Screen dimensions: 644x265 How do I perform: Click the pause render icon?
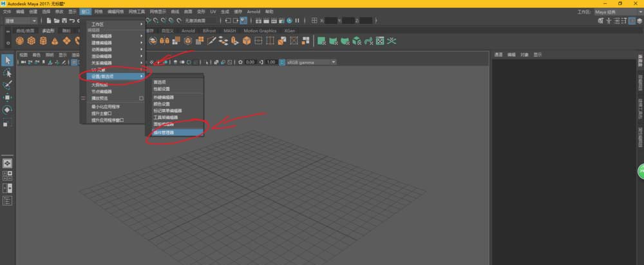click(297, 21)
